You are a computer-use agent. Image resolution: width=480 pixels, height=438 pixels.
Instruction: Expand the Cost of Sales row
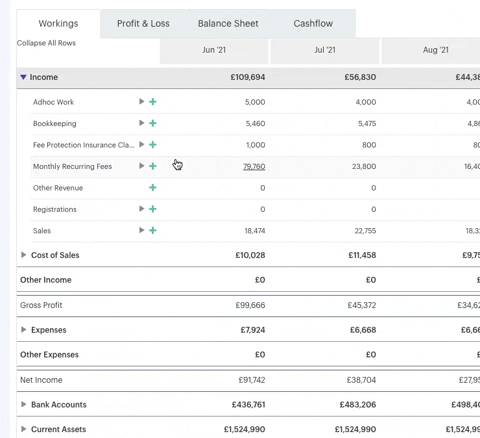[x=23, y=255]
